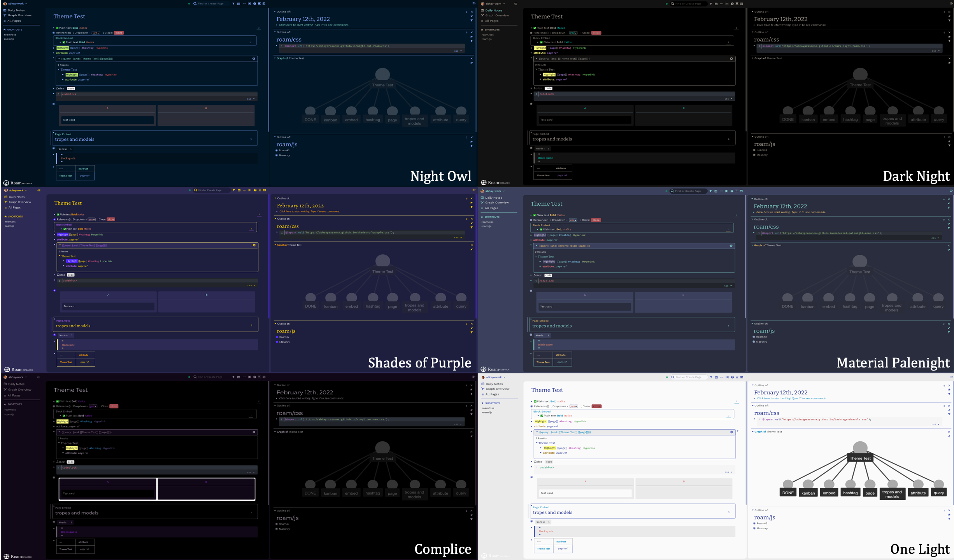
Task: Click pin icon beside roam/css in One Light sidebar
Action: [949, 410]
